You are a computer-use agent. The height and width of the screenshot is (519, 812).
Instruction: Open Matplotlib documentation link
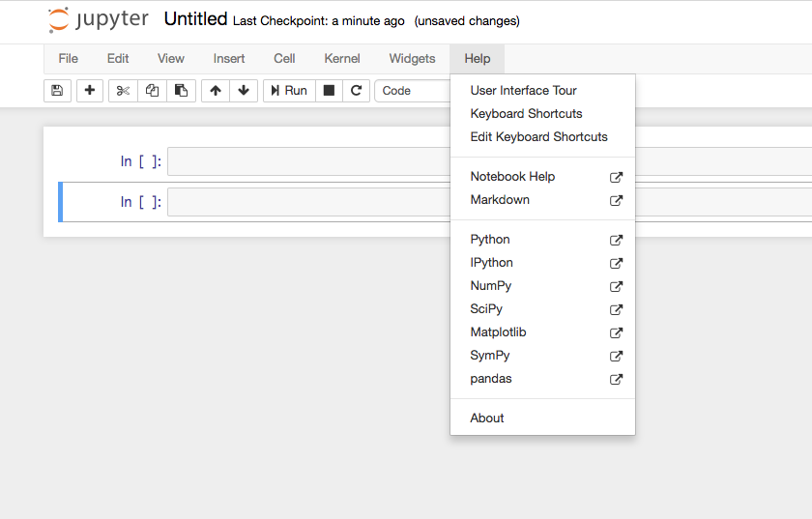[x=542, y=332]
